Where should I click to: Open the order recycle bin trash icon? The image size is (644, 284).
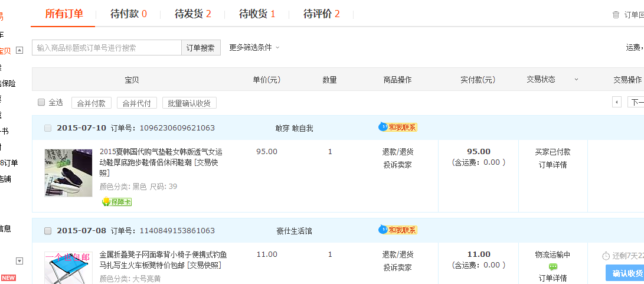(x=616, y=15)
